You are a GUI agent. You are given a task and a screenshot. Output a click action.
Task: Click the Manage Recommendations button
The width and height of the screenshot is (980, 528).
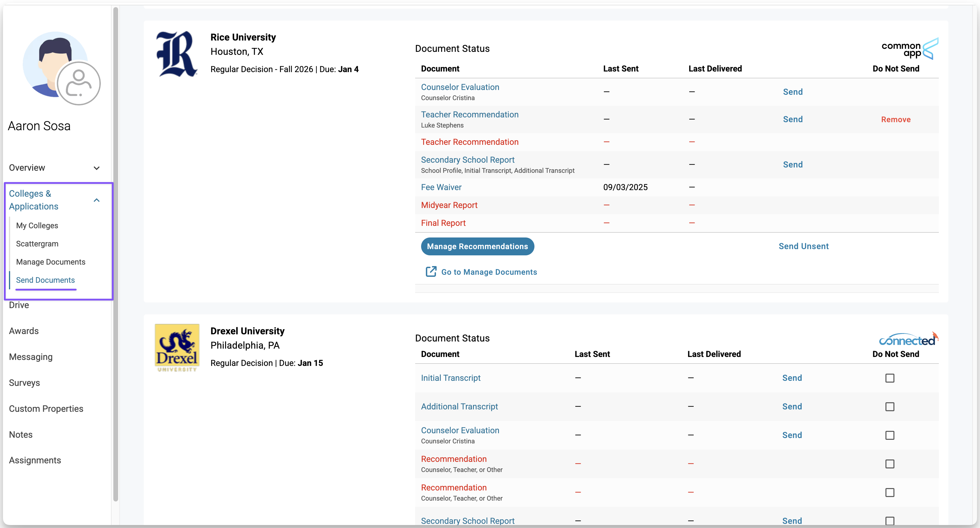(477, 246)
